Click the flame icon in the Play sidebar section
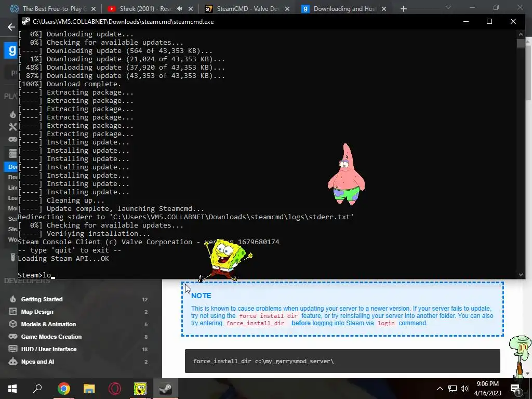The height and width of the screenshot is (399, 532). click(13, 114)
